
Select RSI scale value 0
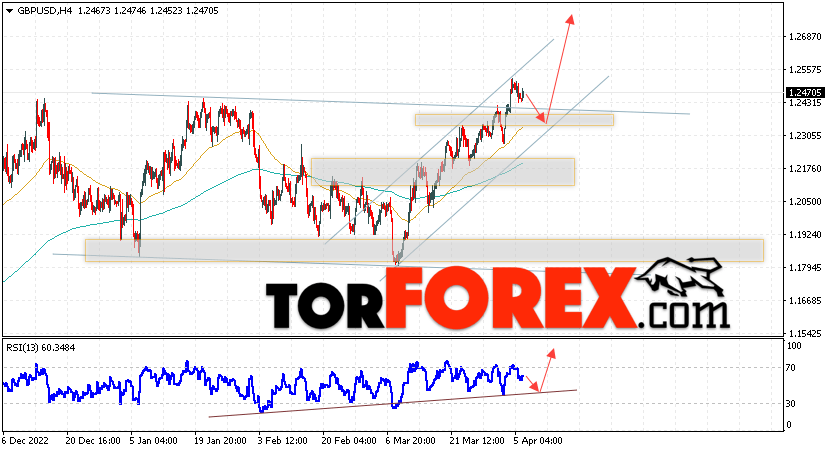pos(789,425)
